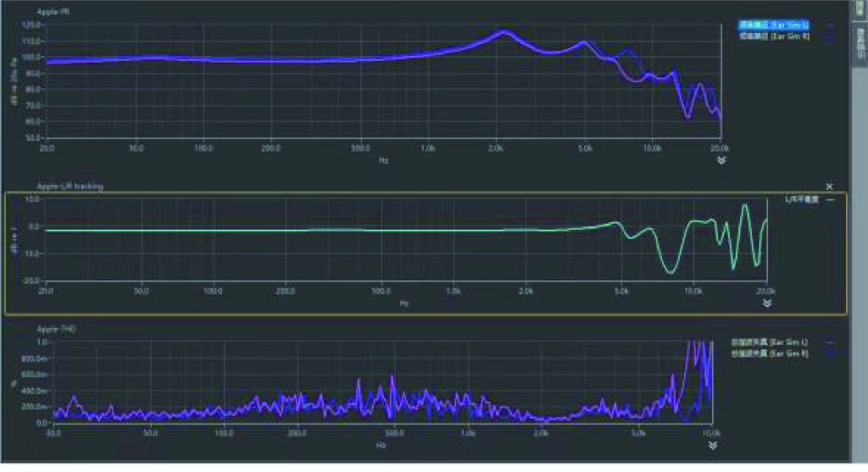Click the Ear Sim R color swatch in THD legend
The height and width of the screenshot is (472, 868).
[831, 353]
